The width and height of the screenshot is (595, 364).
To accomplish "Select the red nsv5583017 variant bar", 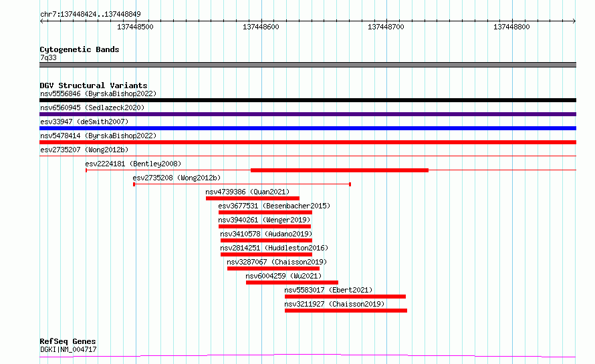I will pos(346,297).
